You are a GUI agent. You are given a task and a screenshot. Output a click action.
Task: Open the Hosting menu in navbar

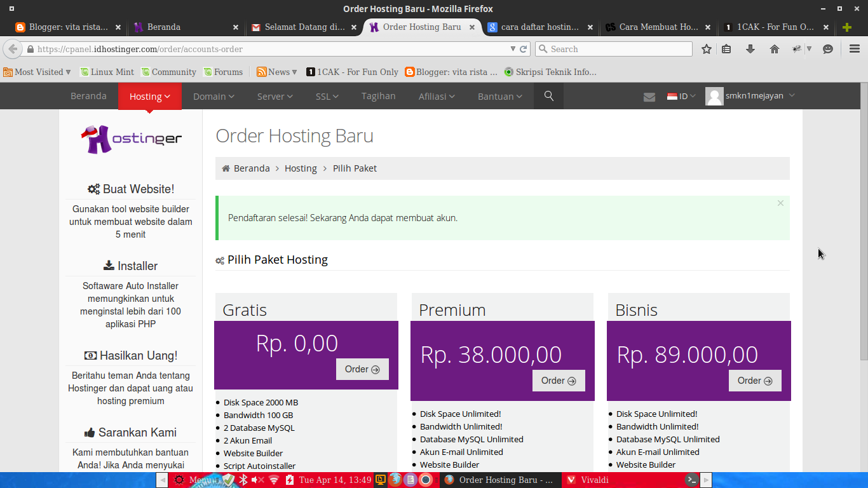150,97
